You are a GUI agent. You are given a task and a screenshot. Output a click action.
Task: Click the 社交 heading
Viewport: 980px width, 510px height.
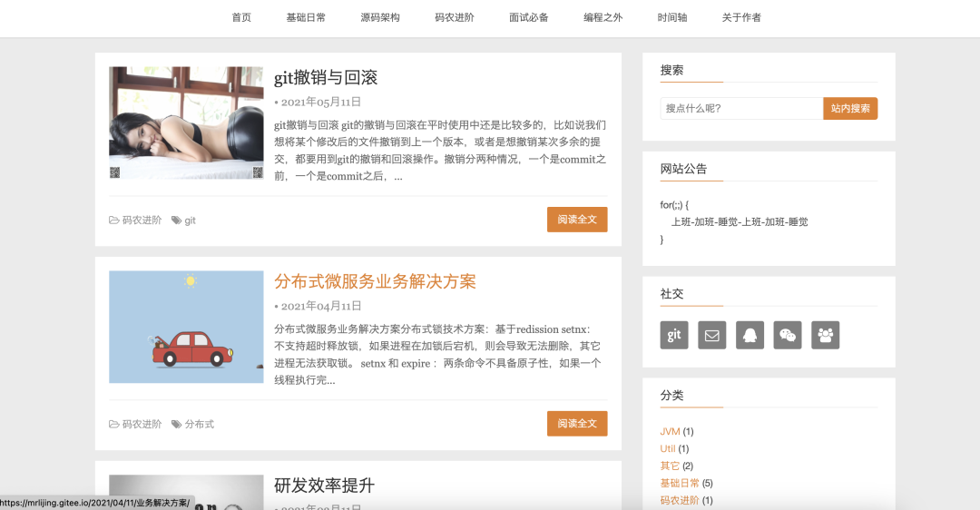click(671, 294)
